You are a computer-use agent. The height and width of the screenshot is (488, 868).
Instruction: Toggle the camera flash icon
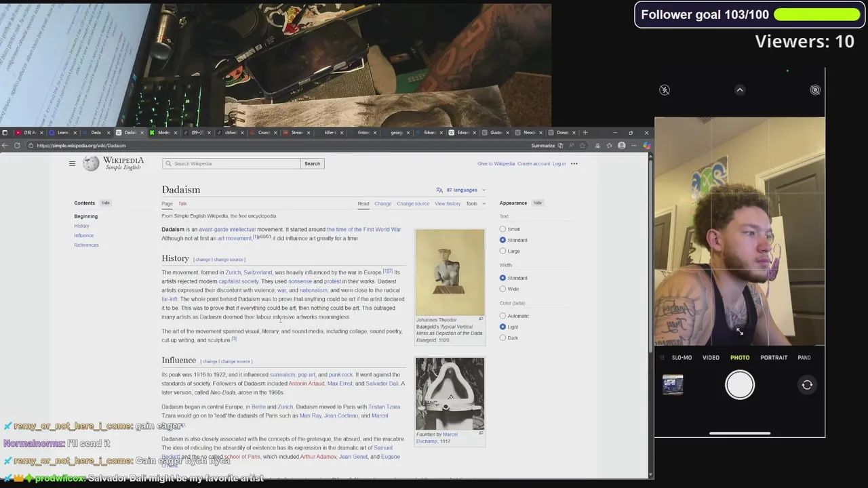click(665, 90)
